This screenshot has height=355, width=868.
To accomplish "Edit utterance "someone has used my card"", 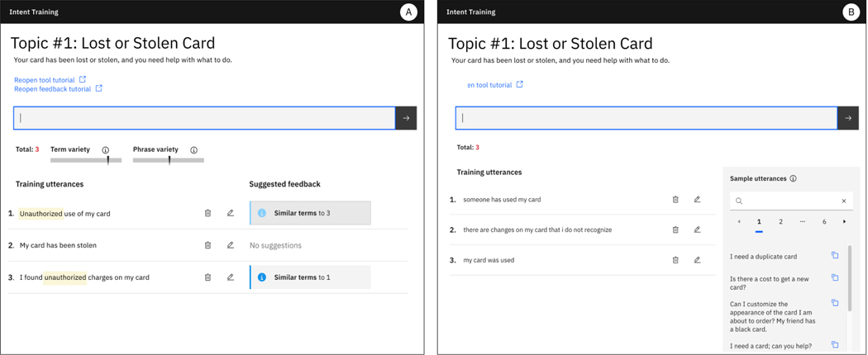I will pos(698,200).
